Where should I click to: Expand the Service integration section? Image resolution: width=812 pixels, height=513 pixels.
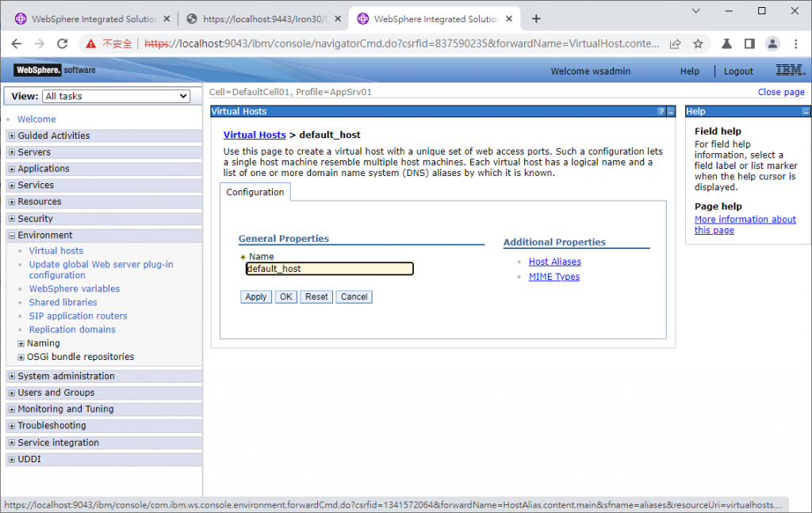click(12, 442)
